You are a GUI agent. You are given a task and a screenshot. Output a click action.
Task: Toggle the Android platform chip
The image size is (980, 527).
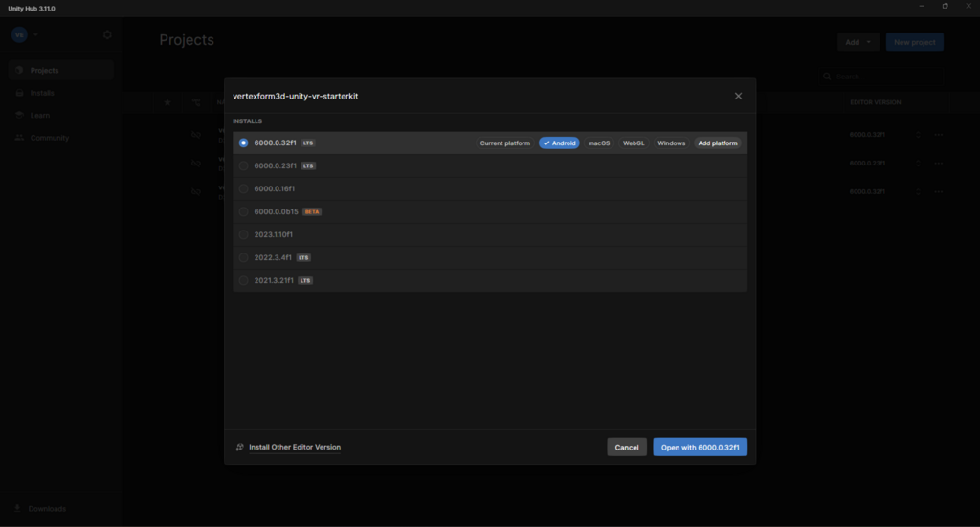559,143
